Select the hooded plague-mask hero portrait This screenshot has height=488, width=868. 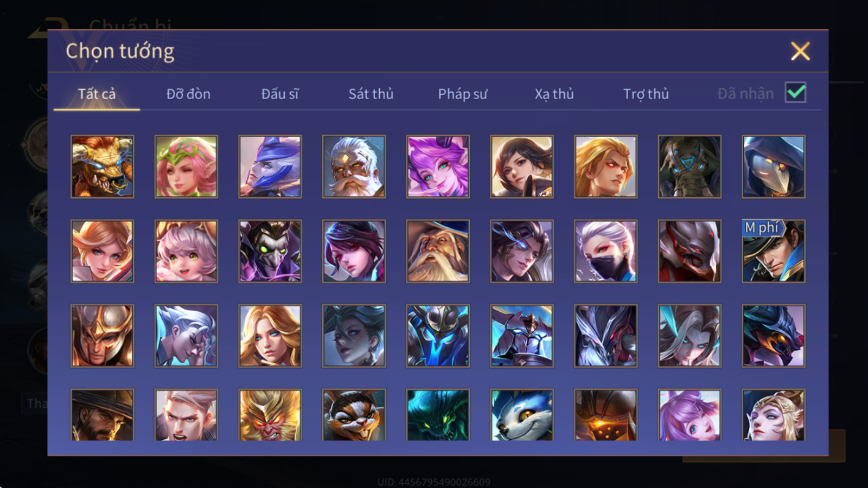coord(774,166)
